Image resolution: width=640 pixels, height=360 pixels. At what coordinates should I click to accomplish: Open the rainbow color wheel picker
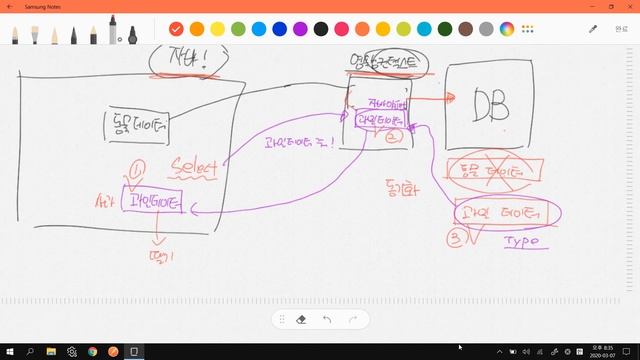point(507,29)
